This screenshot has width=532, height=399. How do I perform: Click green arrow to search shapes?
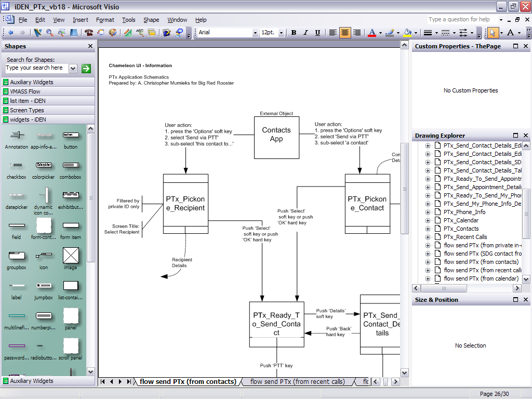tap(86, 69)
